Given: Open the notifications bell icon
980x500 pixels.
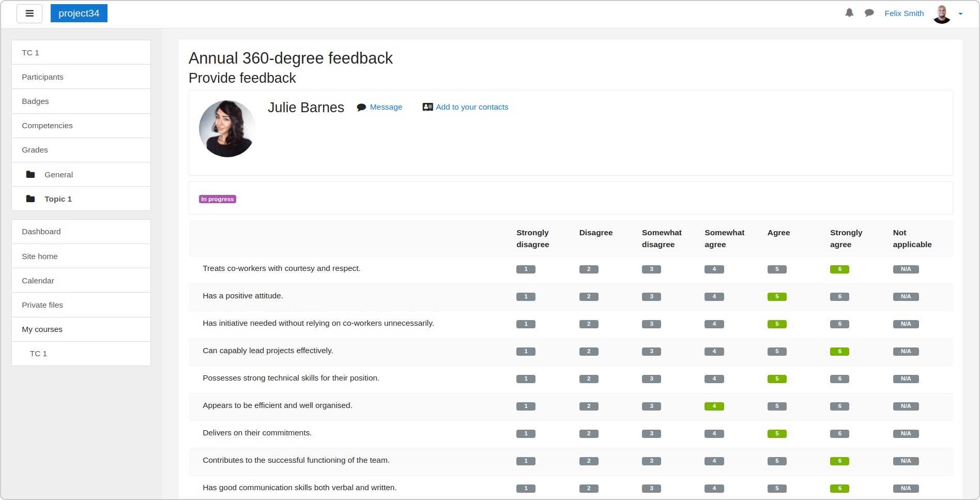Looking at the screenshot, I should 849,13.
